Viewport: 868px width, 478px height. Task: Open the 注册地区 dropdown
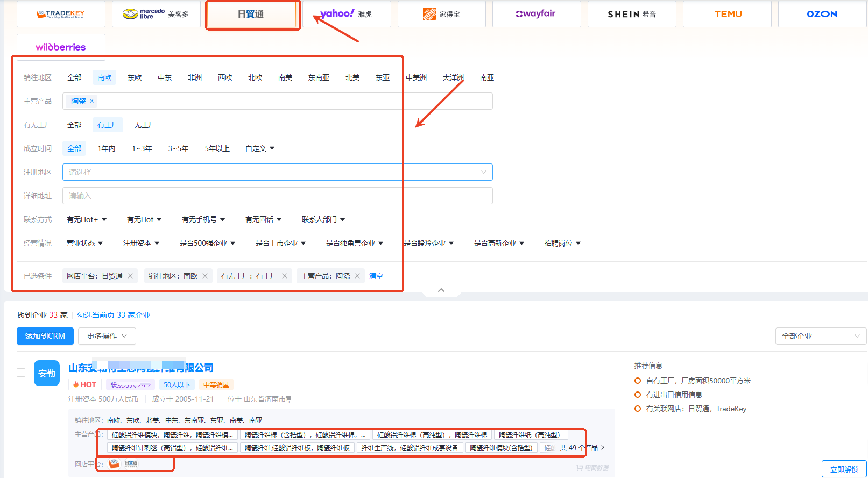tap(277, 172)
